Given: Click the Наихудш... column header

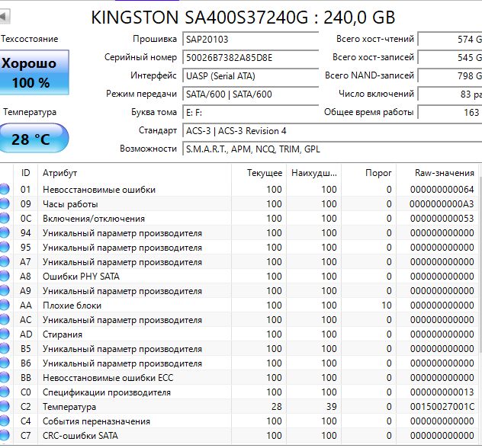Looking at the screenshot, I should tap(314, 173).
